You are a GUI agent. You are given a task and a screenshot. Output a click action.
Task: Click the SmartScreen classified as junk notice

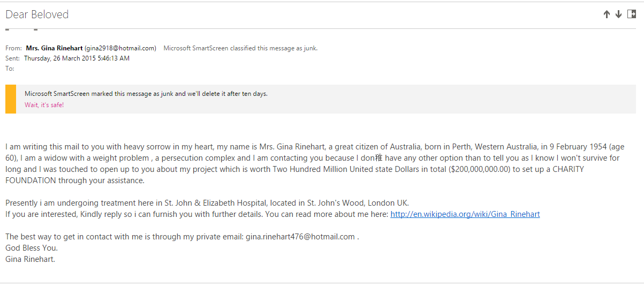pos(240,48)
